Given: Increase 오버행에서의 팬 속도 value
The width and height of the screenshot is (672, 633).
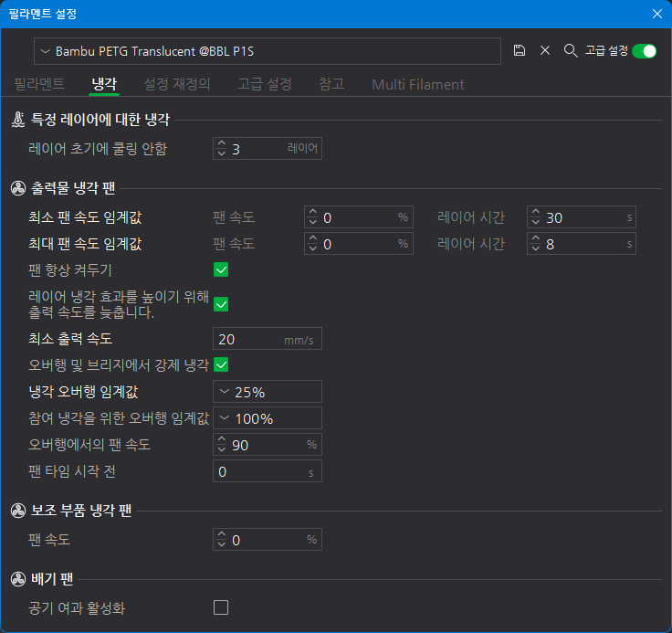Looking at the screenshot, I should [x=221, y=439].
